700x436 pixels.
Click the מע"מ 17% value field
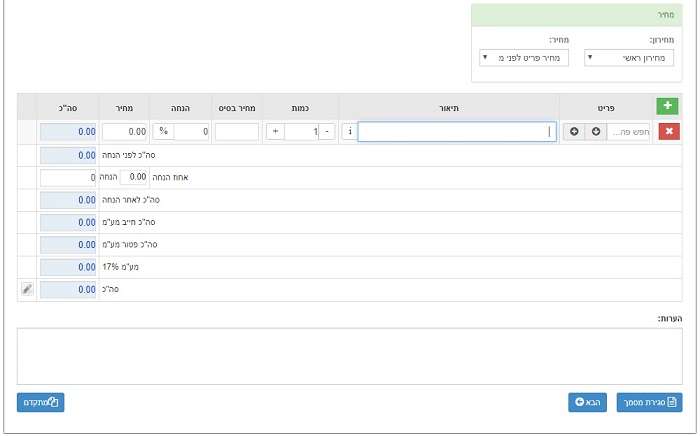(x=68, y=267)
